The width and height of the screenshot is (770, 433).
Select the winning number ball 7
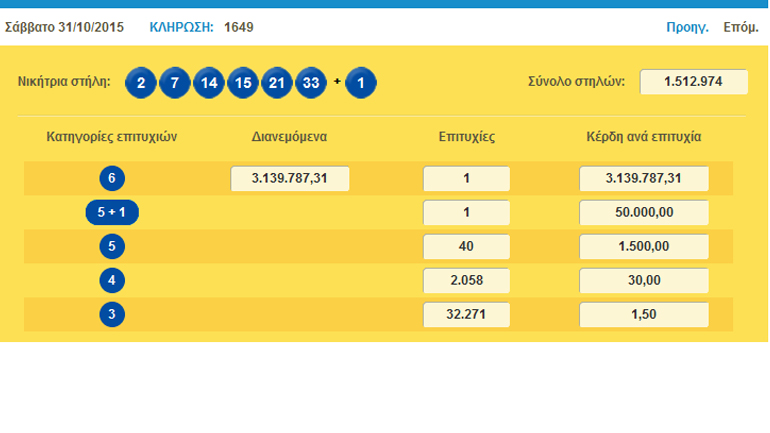[175, 83]
